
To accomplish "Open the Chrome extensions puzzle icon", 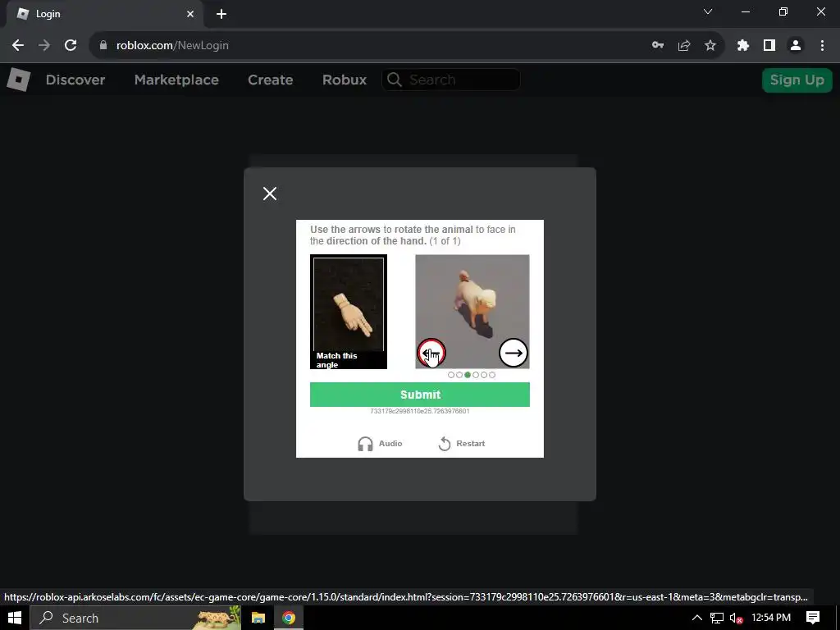I will click(x=743, y=46).
